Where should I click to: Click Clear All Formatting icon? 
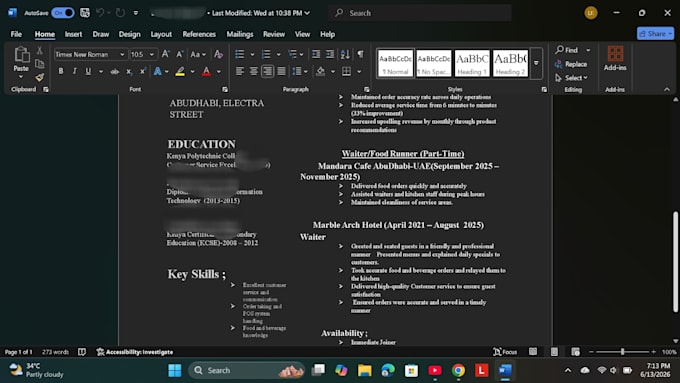point(218,54)
